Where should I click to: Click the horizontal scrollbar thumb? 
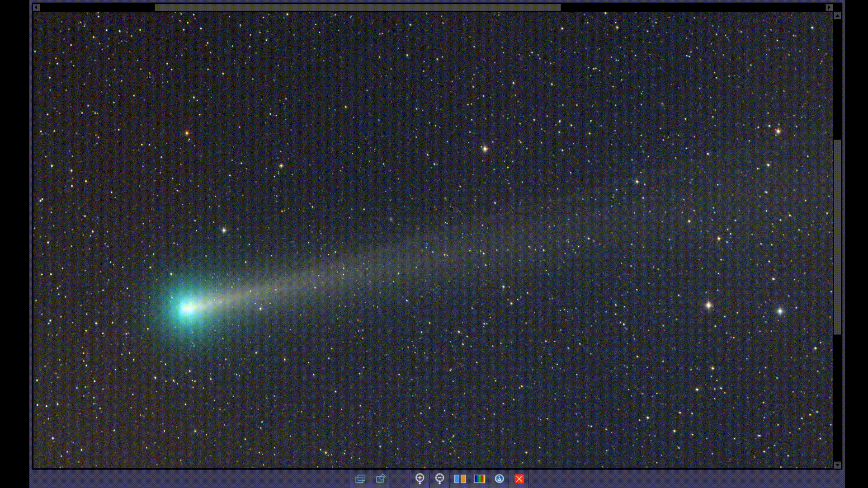357,7
